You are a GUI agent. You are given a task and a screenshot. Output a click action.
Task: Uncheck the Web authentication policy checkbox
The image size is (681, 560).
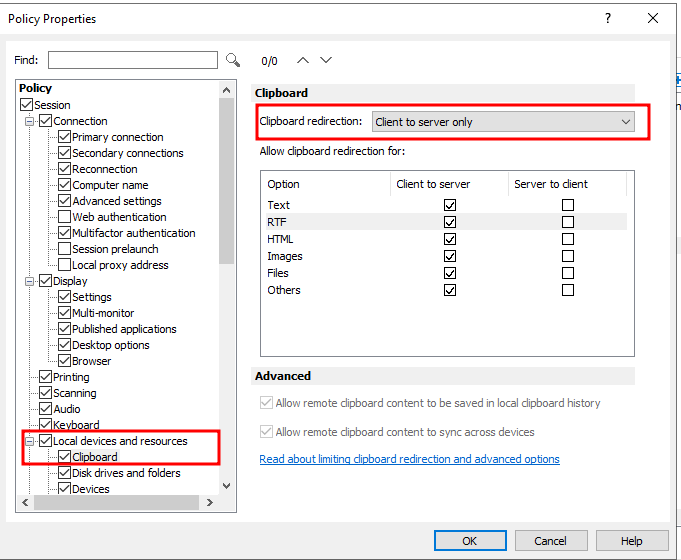click(x=65, y=217)
